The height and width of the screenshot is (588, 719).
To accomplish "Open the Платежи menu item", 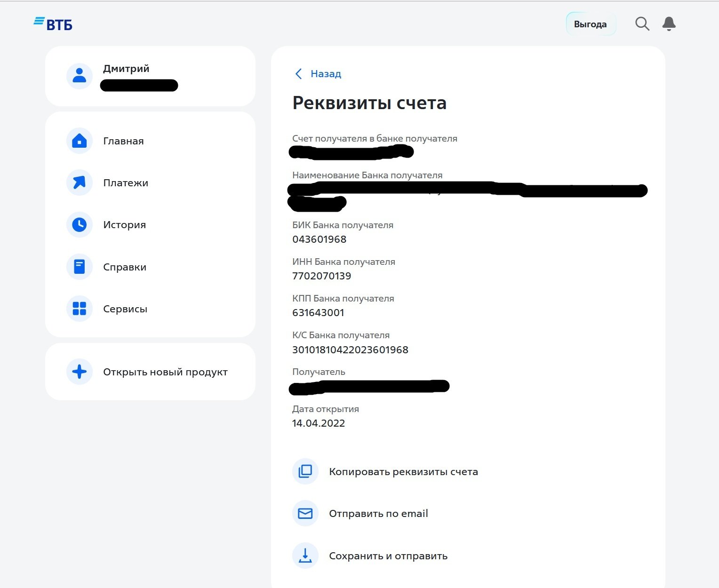I will click(x=126, y=183).
